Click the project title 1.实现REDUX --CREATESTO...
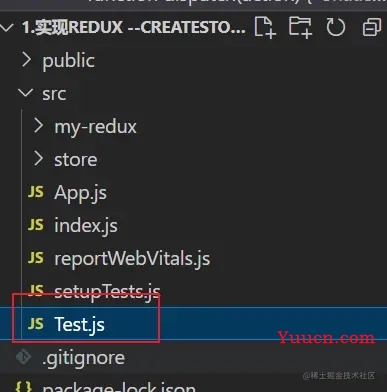 [134, 27]
